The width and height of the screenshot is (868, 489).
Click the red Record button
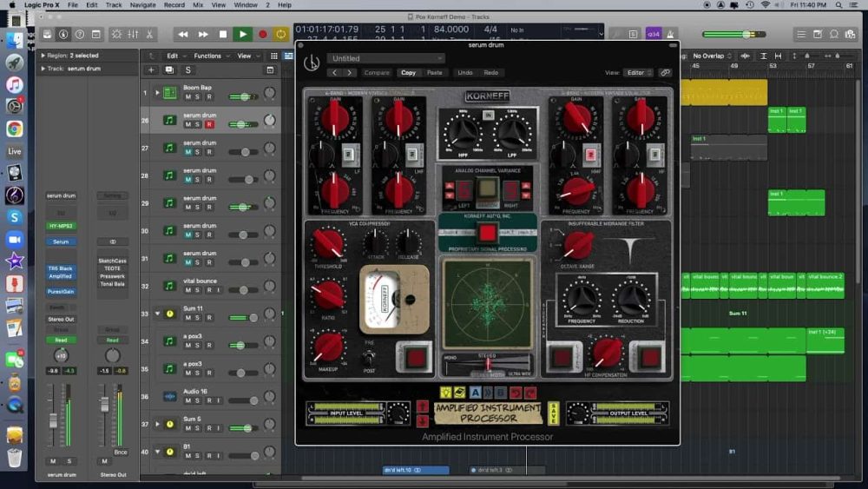(x=262, y=35)
